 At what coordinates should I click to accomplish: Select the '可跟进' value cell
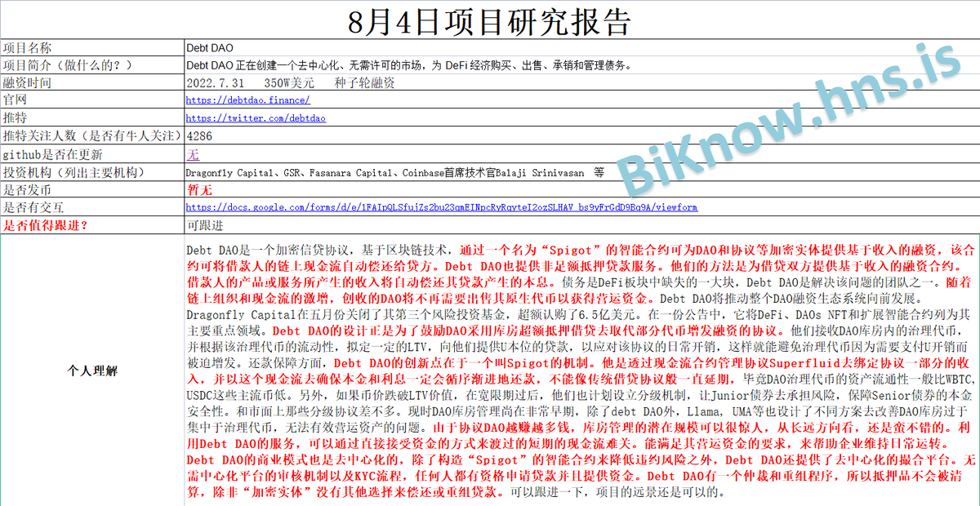[x=581, y=225]
